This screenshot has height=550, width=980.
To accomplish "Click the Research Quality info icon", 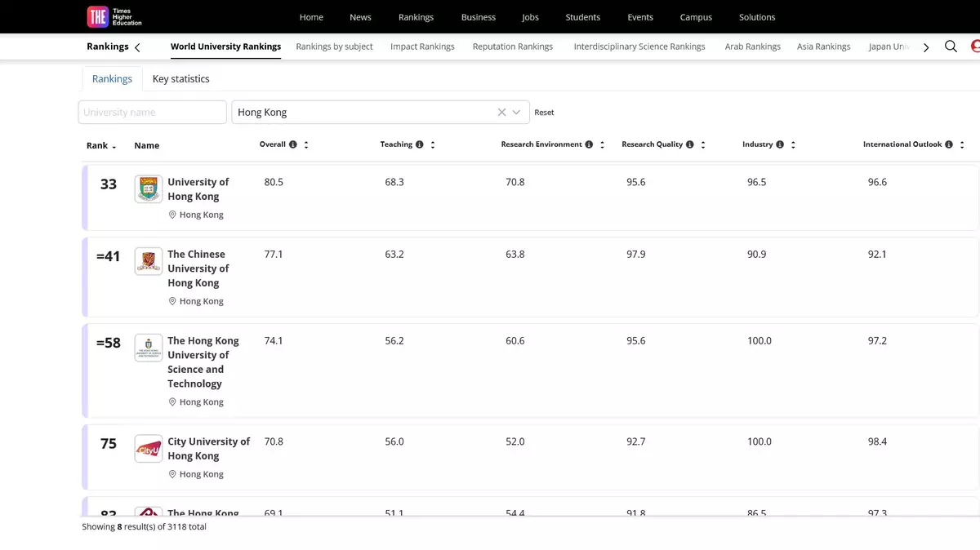I will [690, 144].
